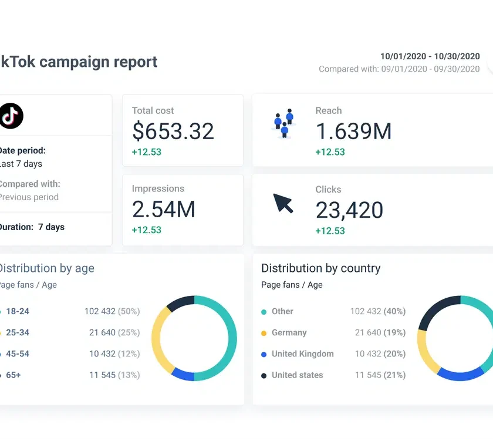Click the 10 432 (12%) value

point(114,353)
